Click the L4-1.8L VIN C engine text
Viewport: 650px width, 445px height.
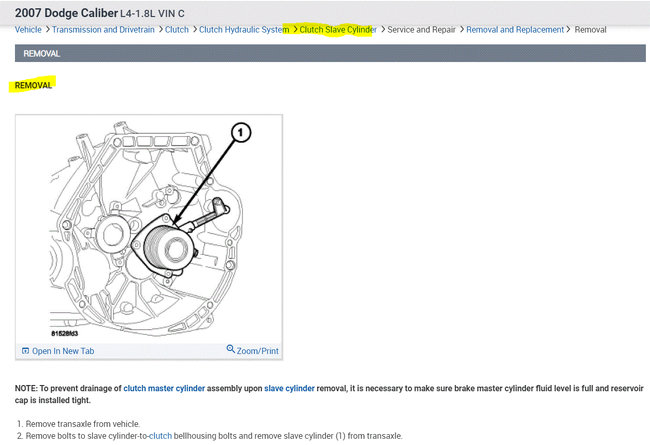point(152,14)
